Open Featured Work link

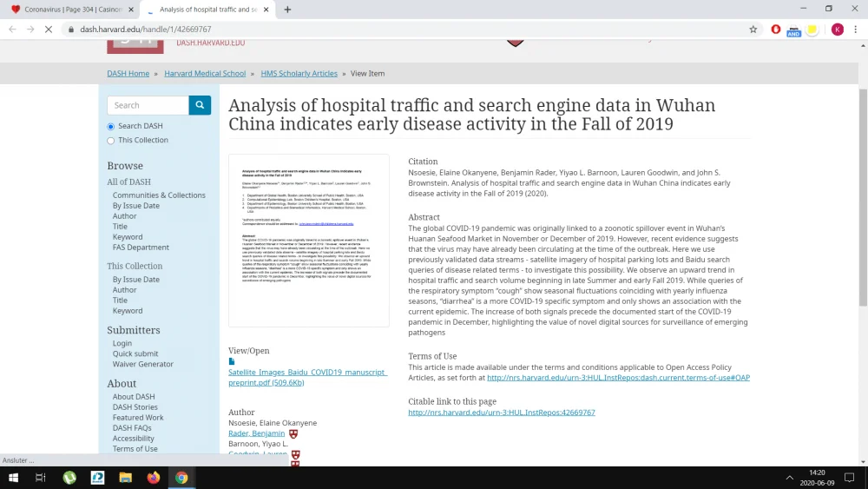pos(138,418)
